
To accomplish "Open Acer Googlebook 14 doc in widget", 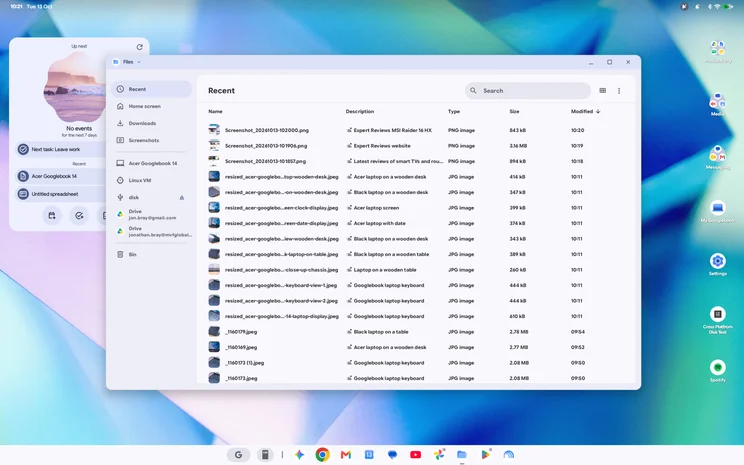I will click(61, 177).
